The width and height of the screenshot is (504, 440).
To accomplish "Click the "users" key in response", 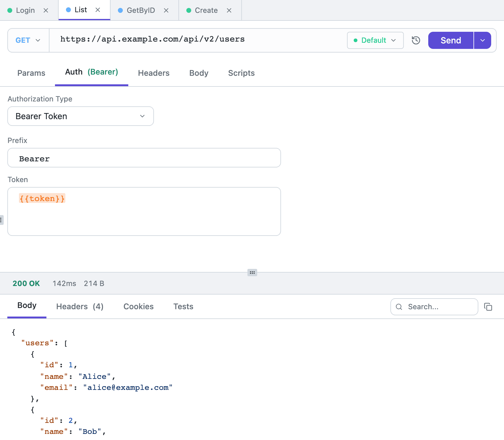I will pos(38,343).
